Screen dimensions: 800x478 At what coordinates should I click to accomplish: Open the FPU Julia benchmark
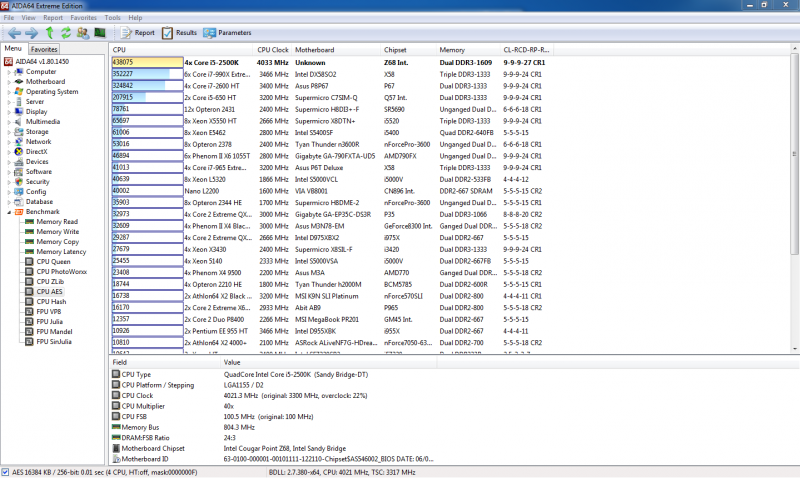[49, 321]
